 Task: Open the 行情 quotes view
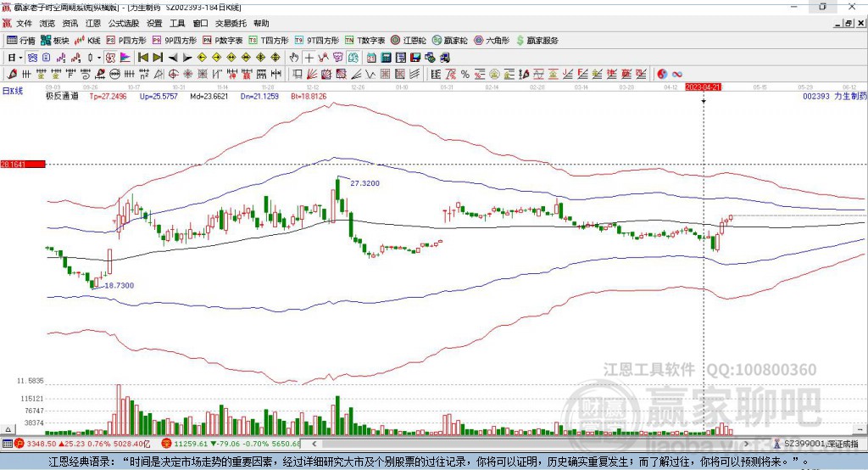(x=21, y=41)
